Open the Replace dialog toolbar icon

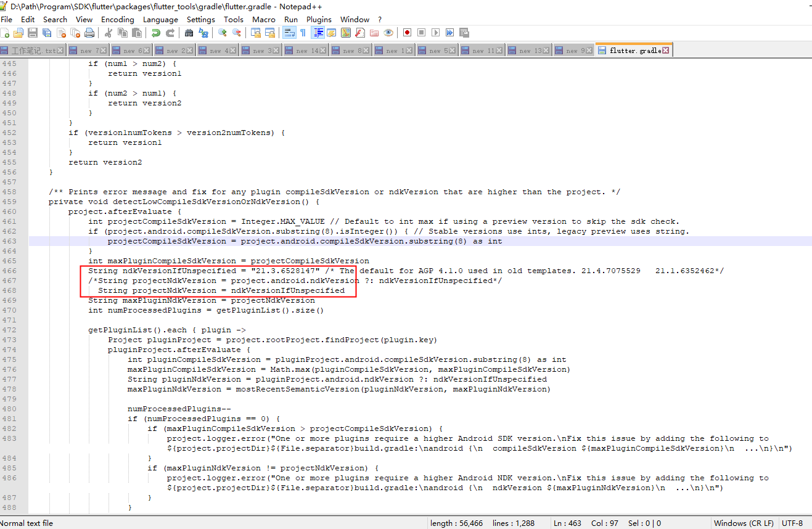tap(203, 32)
